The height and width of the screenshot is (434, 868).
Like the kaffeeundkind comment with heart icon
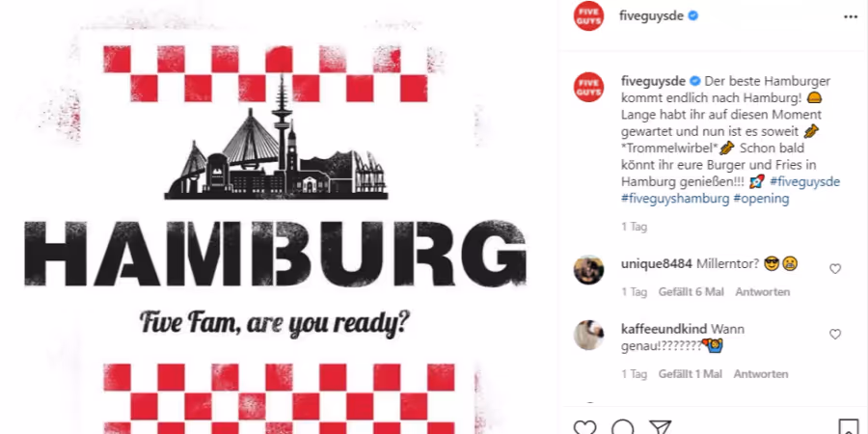point(835,335)
